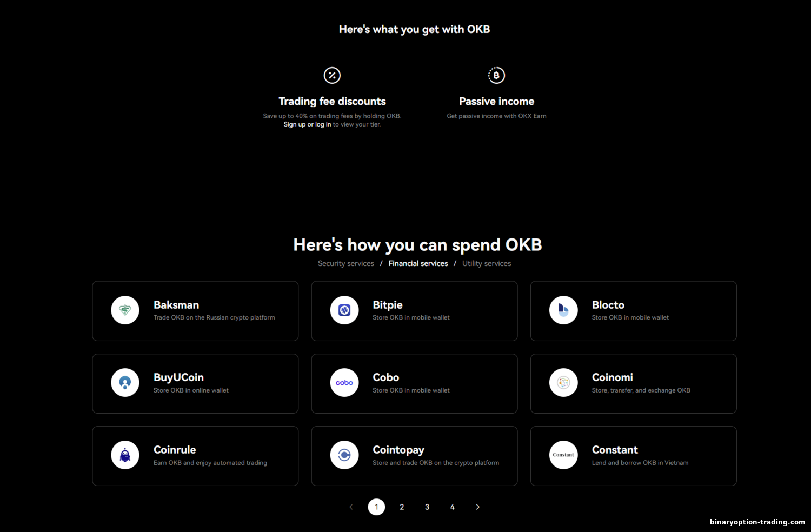Click the Coinrule robot logo icon
This screenshot has width=811, height=532.
coord(125,455)
